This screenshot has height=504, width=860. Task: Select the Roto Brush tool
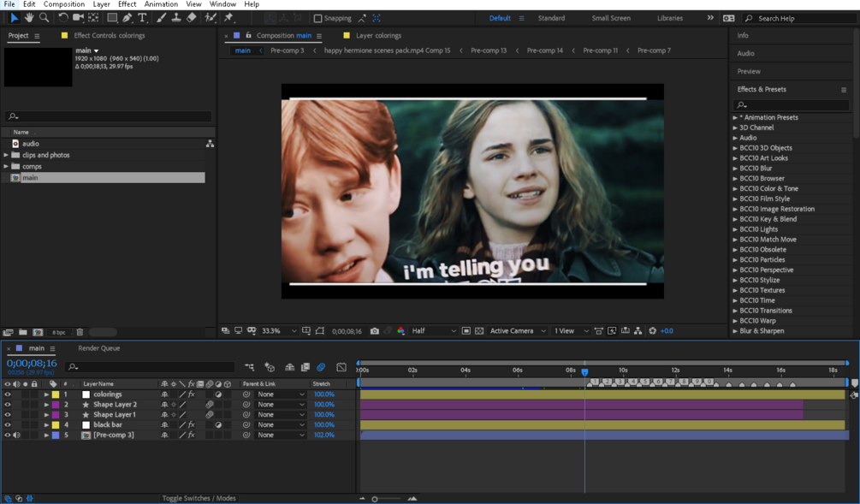tap(211, 18)
